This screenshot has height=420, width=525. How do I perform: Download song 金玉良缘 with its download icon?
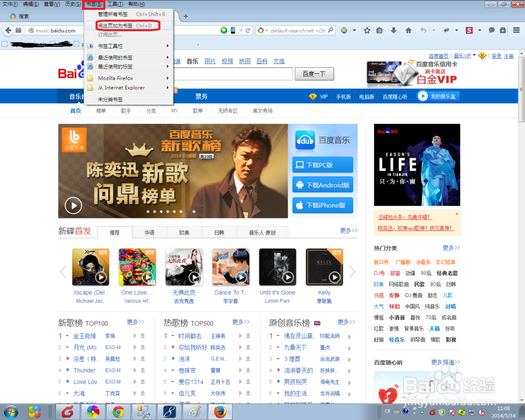(x=143, y=336)
